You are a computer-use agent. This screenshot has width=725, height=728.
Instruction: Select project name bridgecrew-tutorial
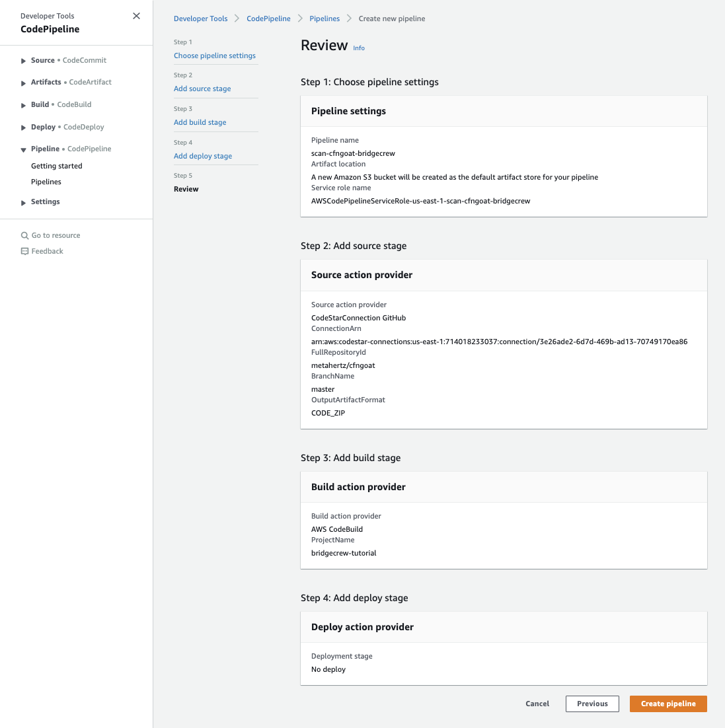(x=344, y=553)
